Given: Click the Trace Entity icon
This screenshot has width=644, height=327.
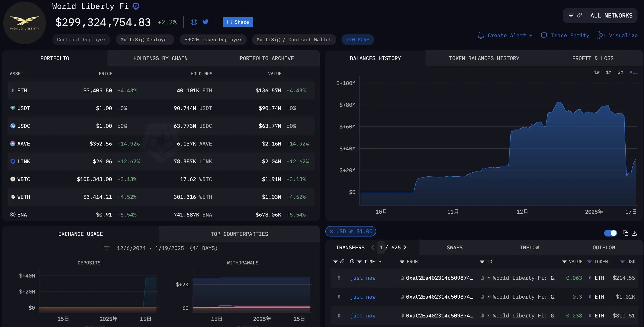Looking at the screenshot, I should coord(544,35).
